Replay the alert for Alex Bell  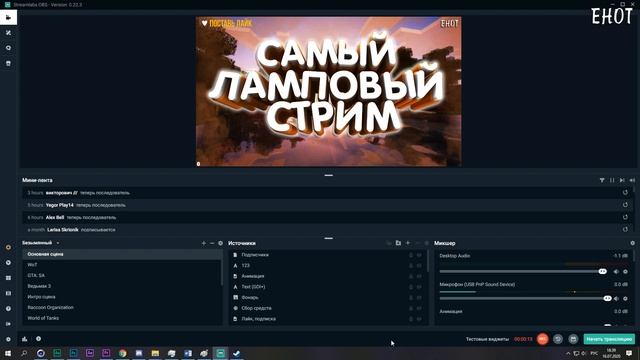click(625, 217)
